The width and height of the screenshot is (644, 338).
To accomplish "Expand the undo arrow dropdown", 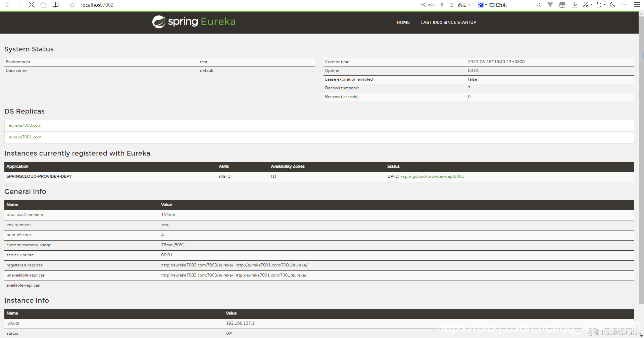I will [604, 5].
